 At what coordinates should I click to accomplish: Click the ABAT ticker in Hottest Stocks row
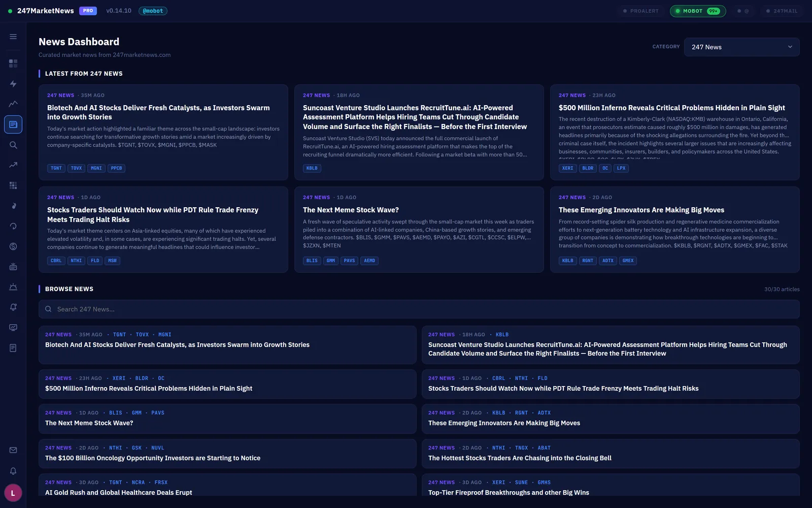coord(544,448)
